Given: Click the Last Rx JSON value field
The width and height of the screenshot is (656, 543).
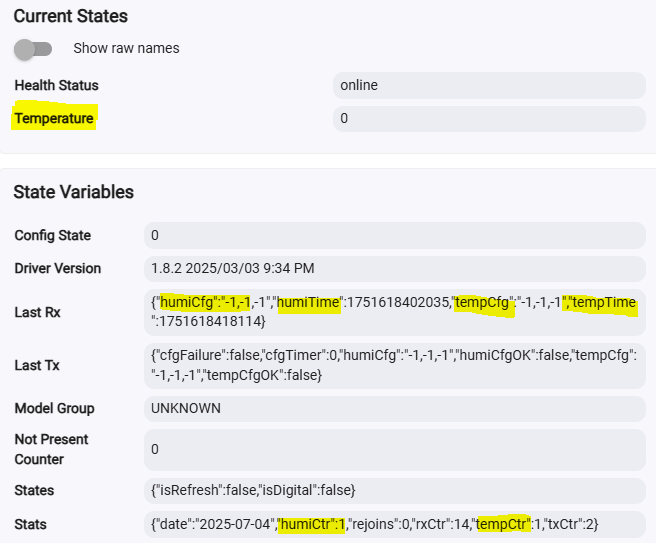Looking at the screenshot, I should (x=395, y=312).
